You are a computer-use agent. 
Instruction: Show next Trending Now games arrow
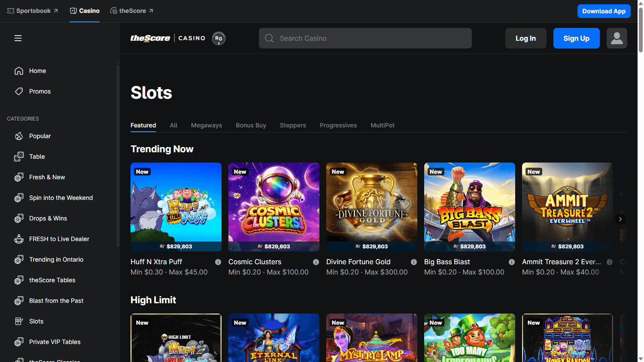tap(620, 219)
